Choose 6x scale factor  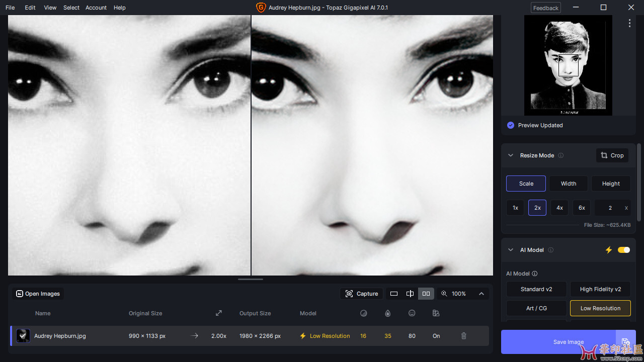pos(582,208)
